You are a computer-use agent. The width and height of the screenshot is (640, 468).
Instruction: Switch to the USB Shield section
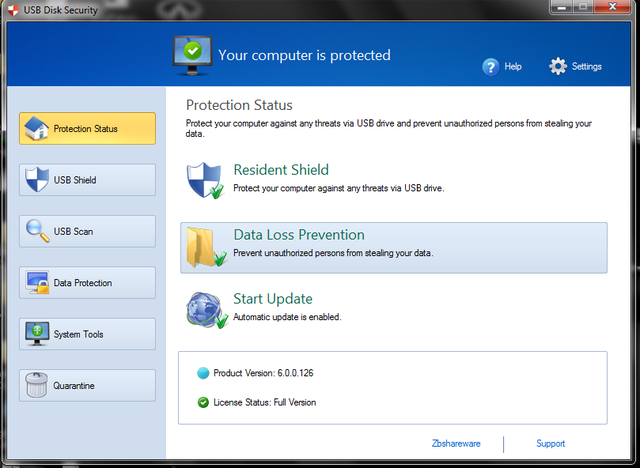tap(87, 180)
